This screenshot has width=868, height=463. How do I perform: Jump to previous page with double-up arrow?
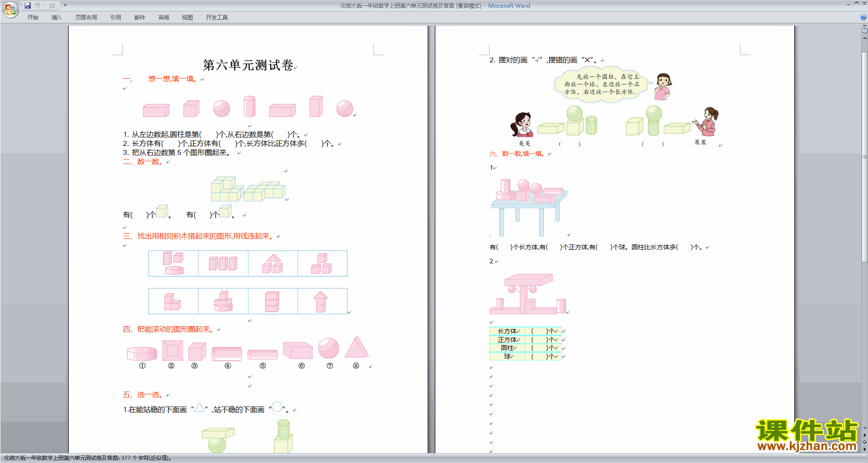pos(864,435)
